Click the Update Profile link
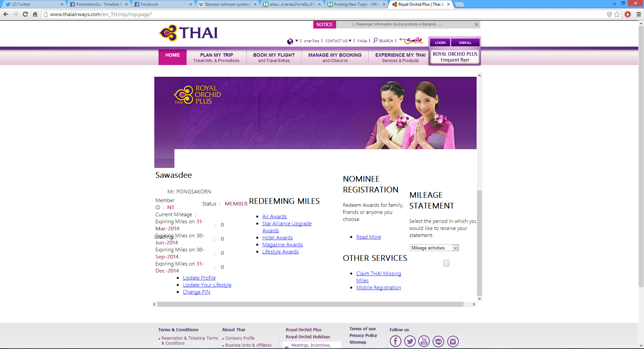Image resolution: width=644 pixels, height=349 pixels. (x=199, y=278)
